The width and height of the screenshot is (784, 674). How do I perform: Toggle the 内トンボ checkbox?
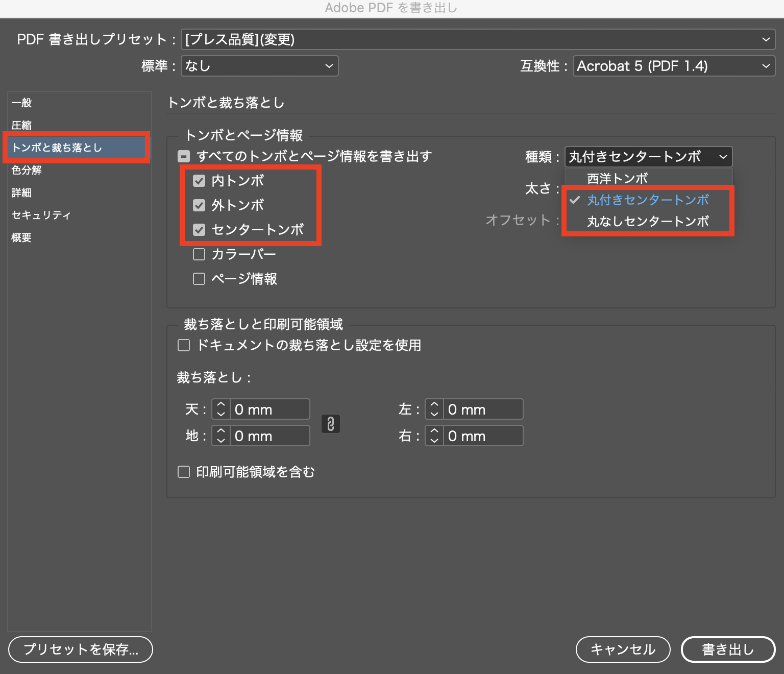coord(199,181)
